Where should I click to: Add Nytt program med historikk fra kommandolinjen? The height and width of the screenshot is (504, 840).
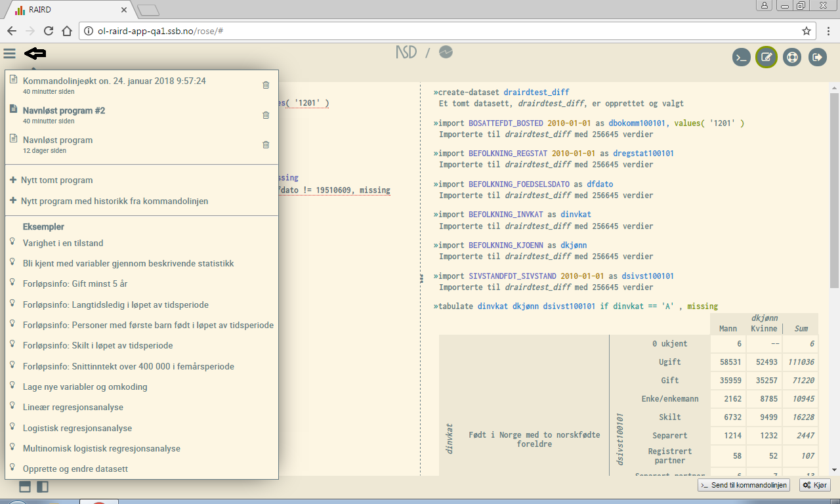(114, 201)
